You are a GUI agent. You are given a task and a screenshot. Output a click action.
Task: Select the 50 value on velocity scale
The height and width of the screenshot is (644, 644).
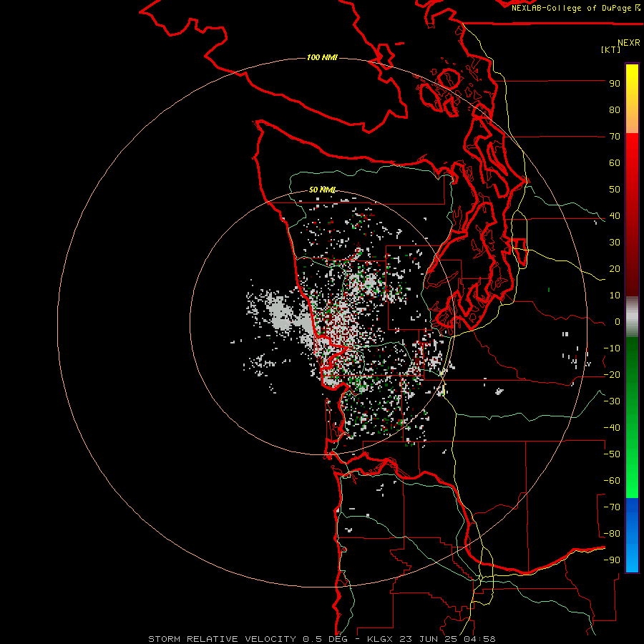click(x=615, y=190)
